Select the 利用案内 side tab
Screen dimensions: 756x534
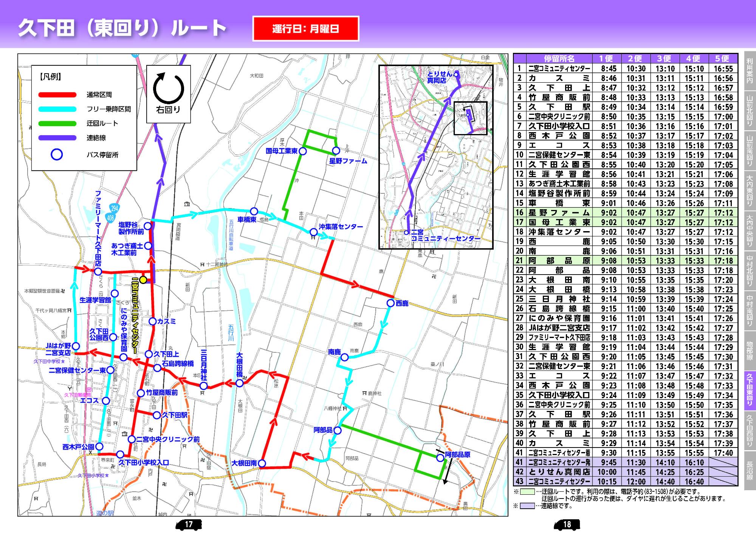pos(750,71)
